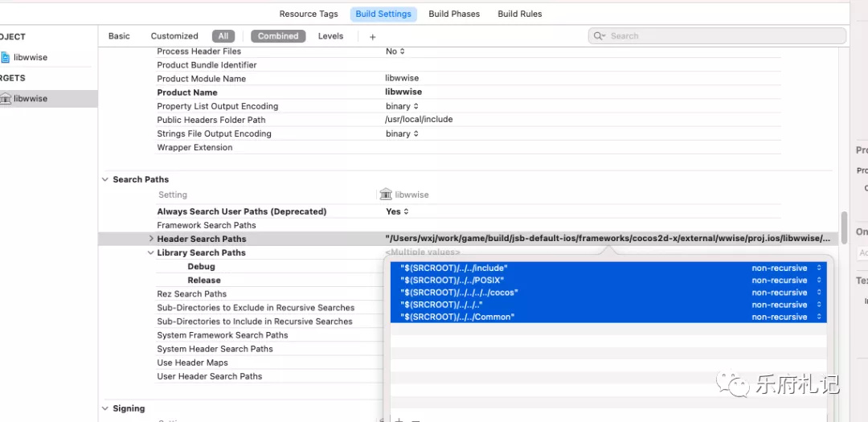Switch to the Build Settings tab
Image resolution: width=868 pixels, height=422 pixels.
(x=383, y=14)
